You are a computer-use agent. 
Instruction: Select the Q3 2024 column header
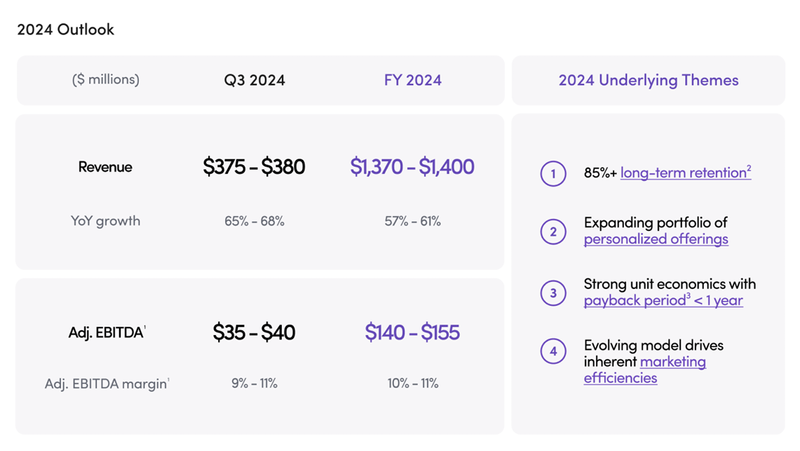point(254,80)
